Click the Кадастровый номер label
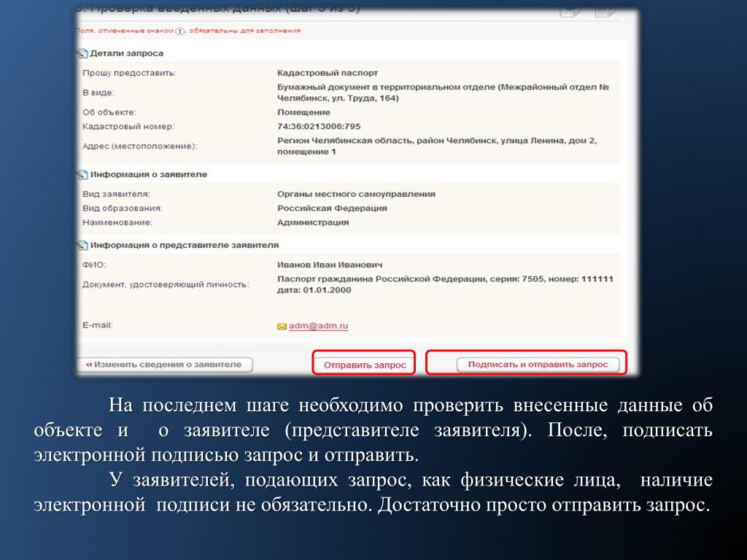Screen dimensions: 747x560 pyautogui.click(x=128, y=127)
